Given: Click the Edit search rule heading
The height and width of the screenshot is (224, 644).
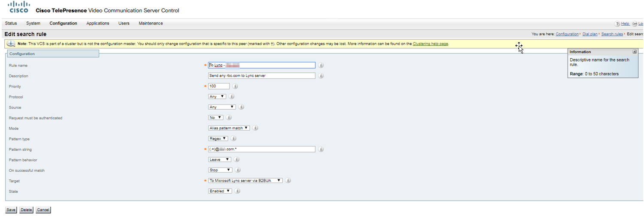Looking at the screenshot, I should 25,34.
